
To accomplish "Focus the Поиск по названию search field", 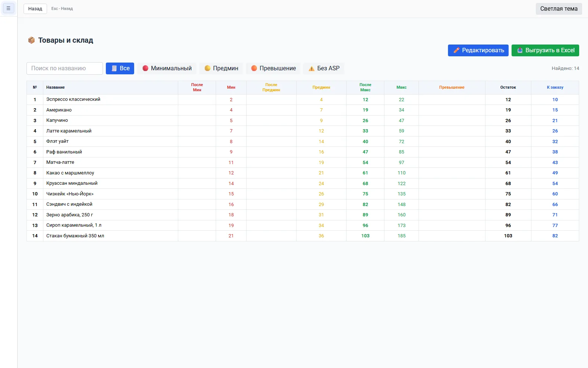I will (x=65, y=68).
